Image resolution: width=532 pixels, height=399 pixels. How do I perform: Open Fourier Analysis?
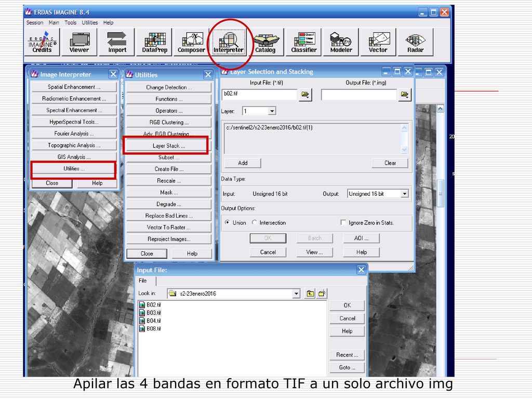[74, 134]
